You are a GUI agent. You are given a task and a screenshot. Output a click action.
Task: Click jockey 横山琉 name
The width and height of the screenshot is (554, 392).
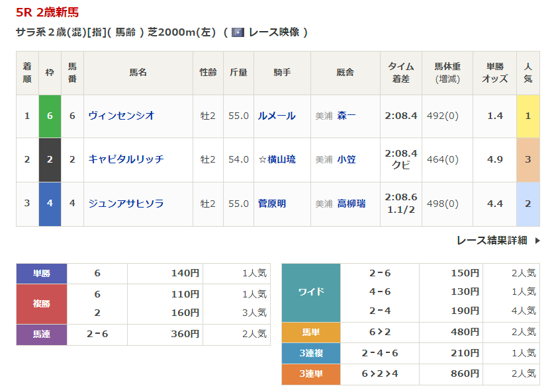(281, 159)
